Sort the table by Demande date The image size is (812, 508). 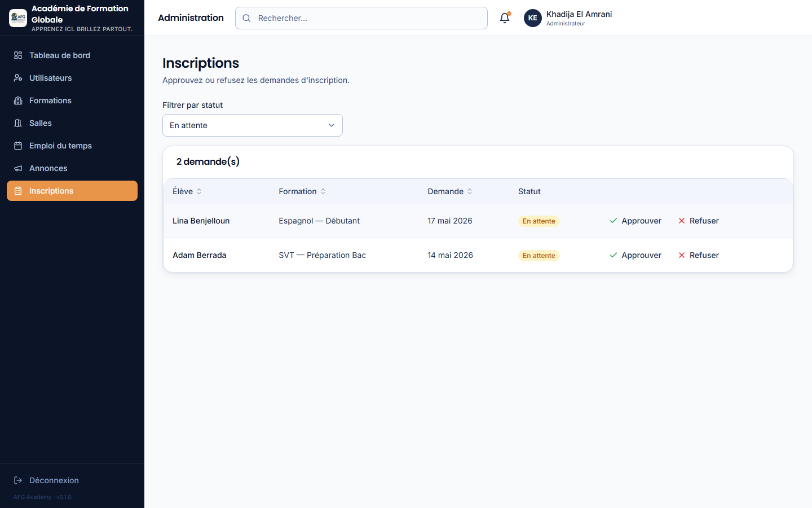450,191
